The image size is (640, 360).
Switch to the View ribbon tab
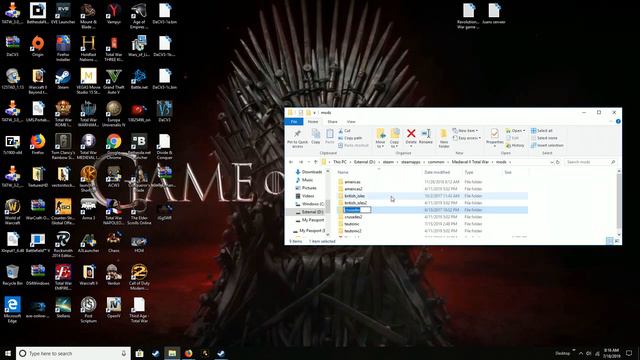[351, 122]
